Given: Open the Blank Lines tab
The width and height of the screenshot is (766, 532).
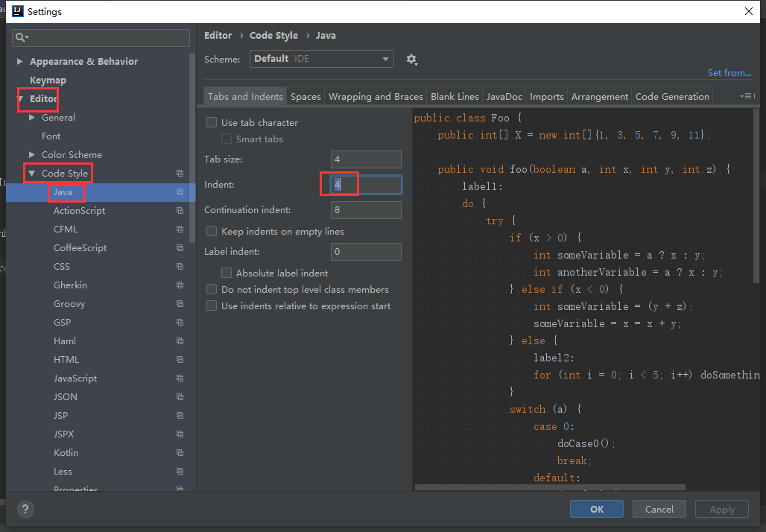Looking at the screenshot, I should 455,97.
